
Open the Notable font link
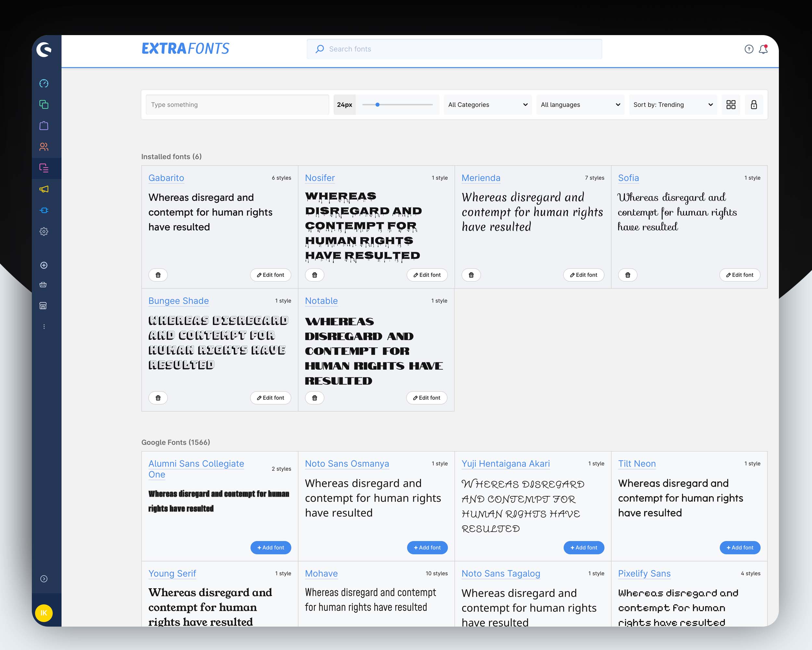(321, 301)
